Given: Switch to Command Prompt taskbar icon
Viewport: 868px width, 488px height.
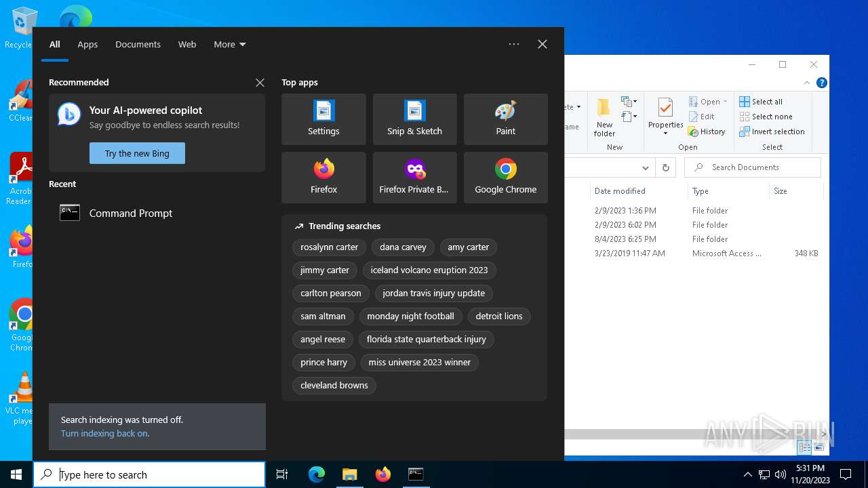Looking at the screenshot, I should tap(416, 474).
